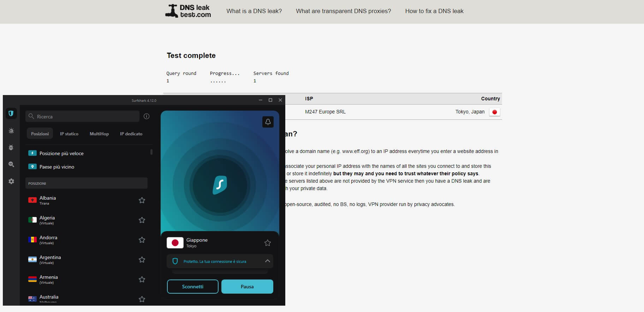
Task: Click the 'Tokyo, Japan' country cell
Action: tap(470, 112)
